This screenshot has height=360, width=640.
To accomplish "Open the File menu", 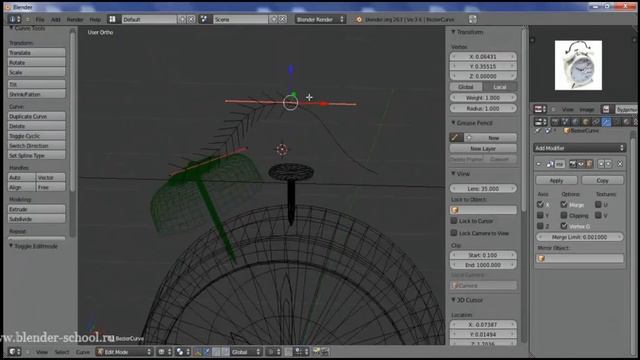I will pos(40,19).
